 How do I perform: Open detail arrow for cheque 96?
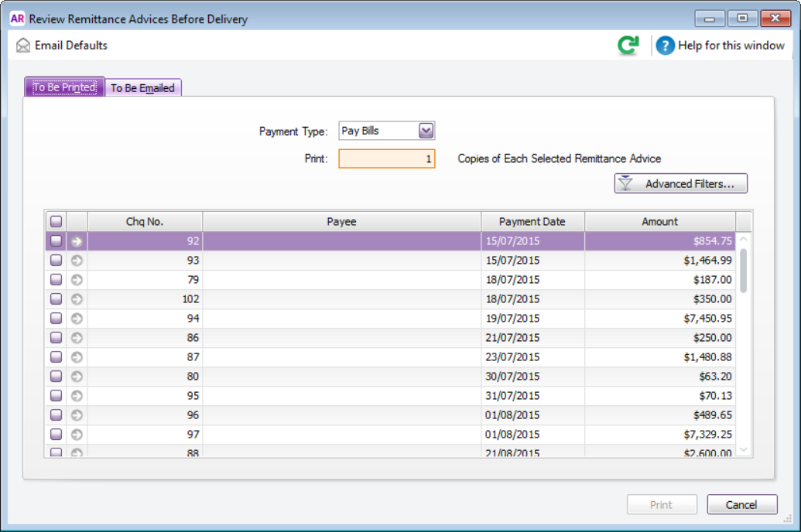pos(77,415)
